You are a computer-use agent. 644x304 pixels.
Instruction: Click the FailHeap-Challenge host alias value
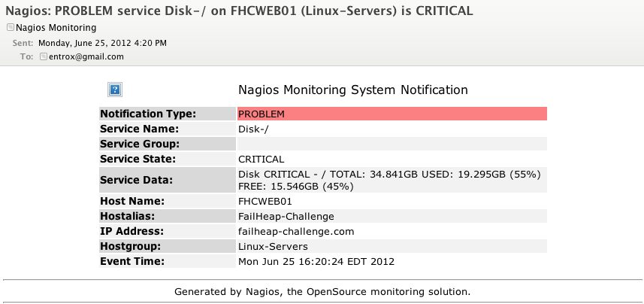(x=286, y=216)
